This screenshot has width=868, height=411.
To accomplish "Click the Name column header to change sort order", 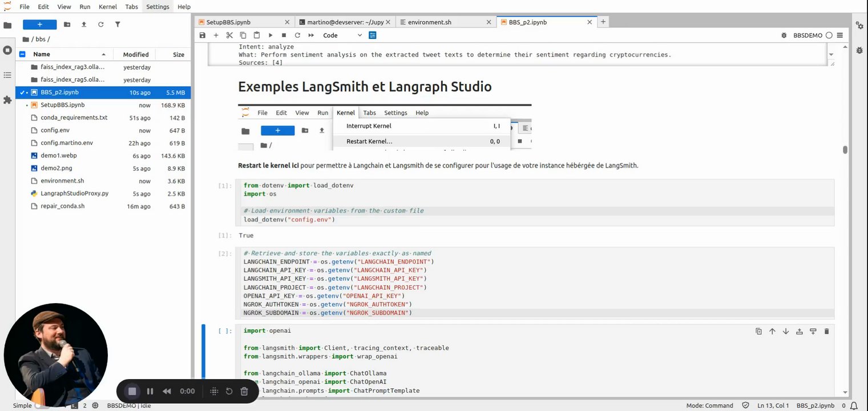I will point(42,54).
